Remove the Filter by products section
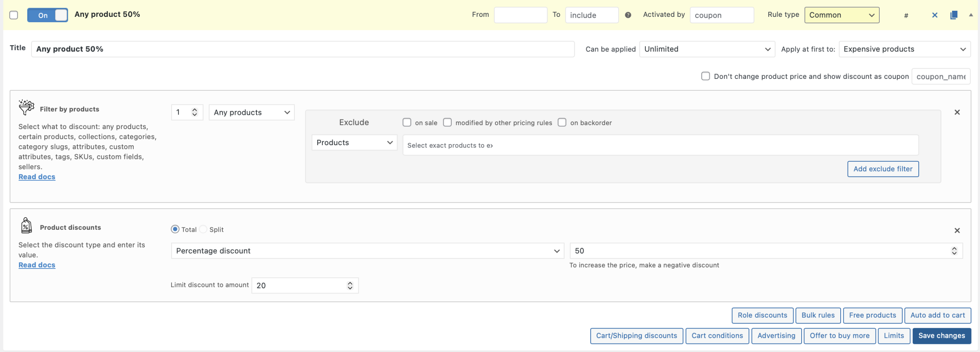The width and height of the screenshot is (980, 352). pyautogui.click(x=957, y=112)
